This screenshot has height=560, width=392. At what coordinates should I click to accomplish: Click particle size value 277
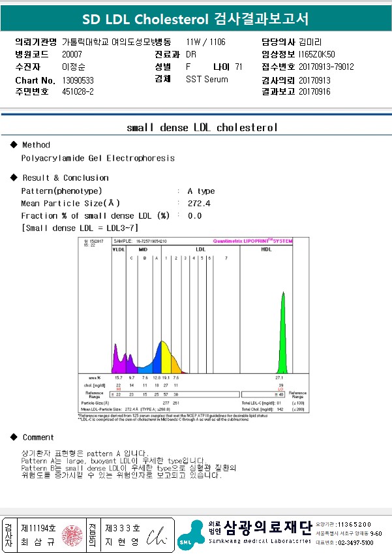(x=166, y=403)
